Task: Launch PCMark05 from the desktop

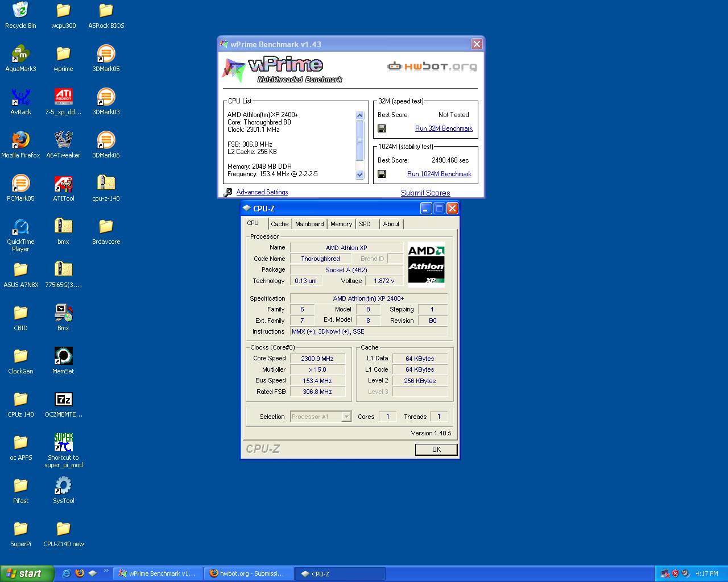Action: 20,188
